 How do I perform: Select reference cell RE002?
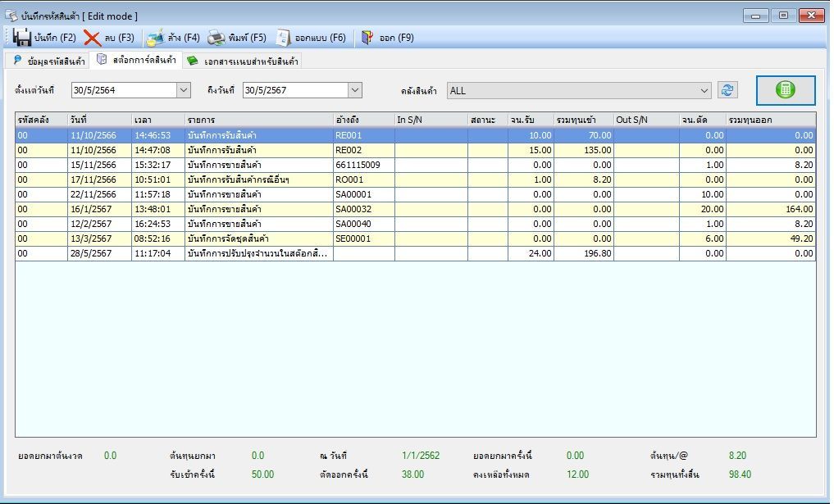[364, 151]
